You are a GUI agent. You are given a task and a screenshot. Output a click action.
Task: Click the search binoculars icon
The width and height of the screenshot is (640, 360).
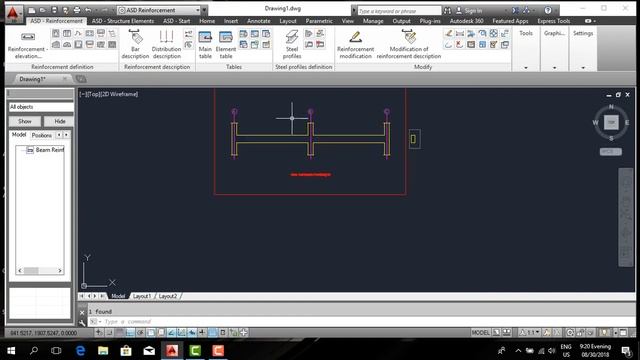pyautogui.click(x=448, y=10)
